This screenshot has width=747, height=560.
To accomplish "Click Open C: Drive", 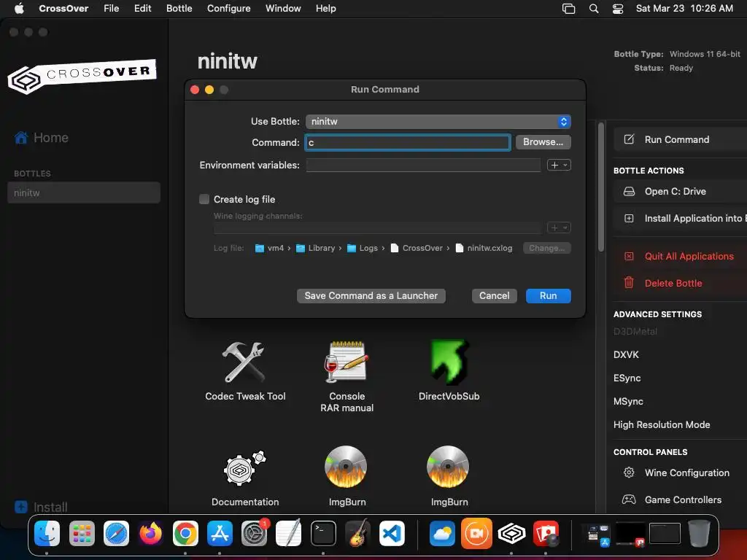I will pos(681,192).
